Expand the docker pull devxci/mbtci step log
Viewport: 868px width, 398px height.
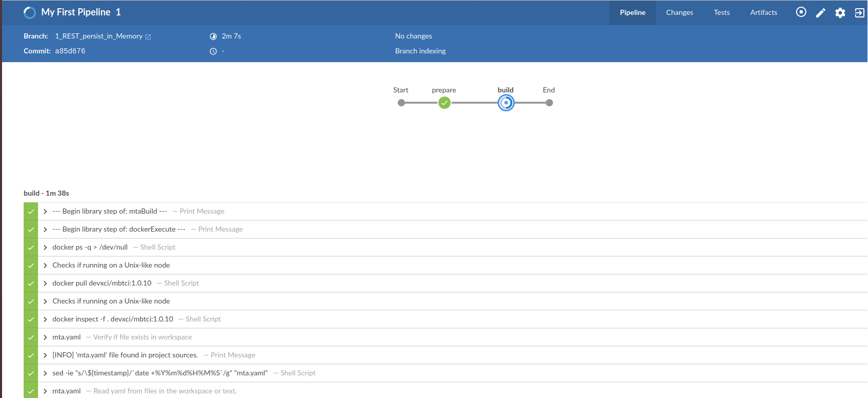(x=45, y=283)
